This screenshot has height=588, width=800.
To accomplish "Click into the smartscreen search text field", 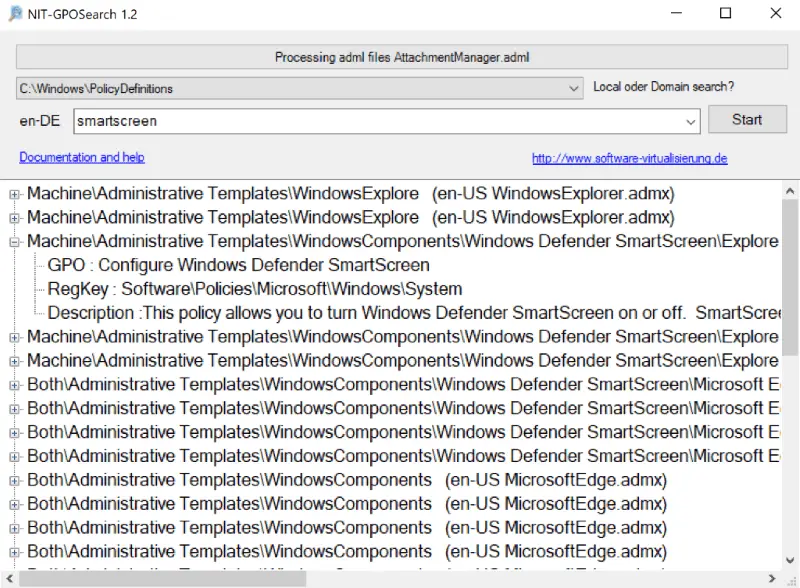I will pyautogui.click(x=378, y=121).
